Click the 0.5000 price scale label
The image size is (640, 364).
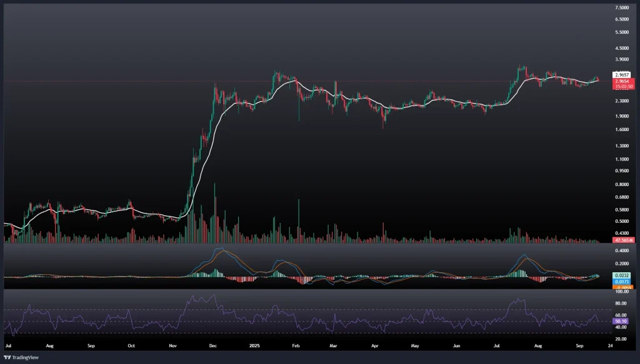(621, 221)
